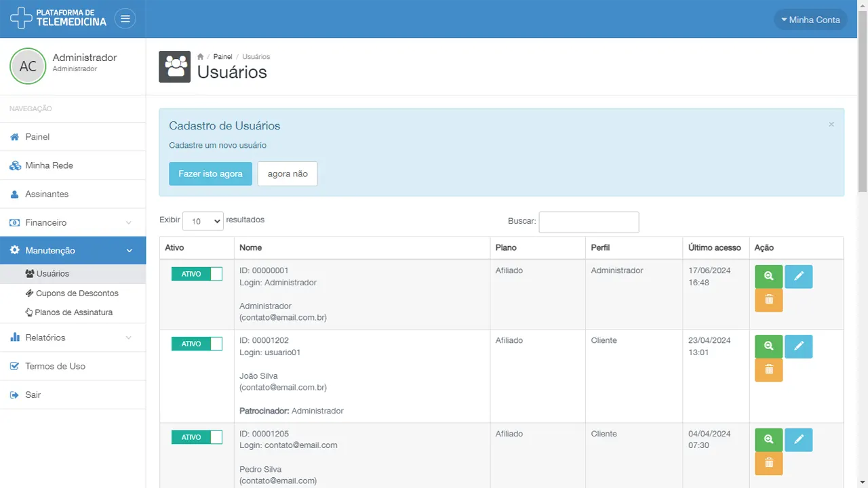Close the Cadastro de Usuários notice
Screen dimensions: 868x488
coord(831,125)
